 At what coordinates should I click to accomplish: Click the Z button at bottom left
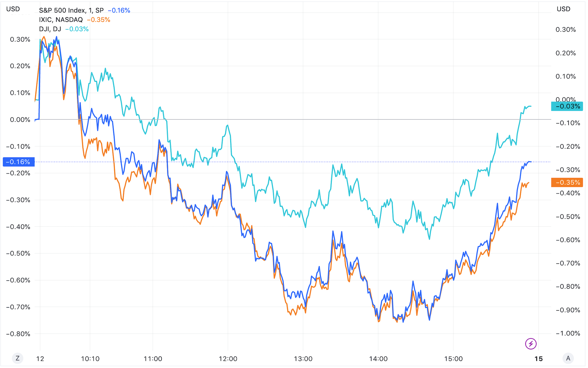coord(17,358)
